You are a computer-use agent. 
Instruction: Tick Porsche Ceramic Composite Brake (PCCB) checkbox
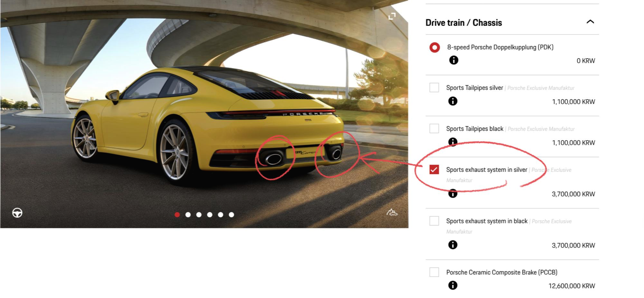[x=434, y=272]
